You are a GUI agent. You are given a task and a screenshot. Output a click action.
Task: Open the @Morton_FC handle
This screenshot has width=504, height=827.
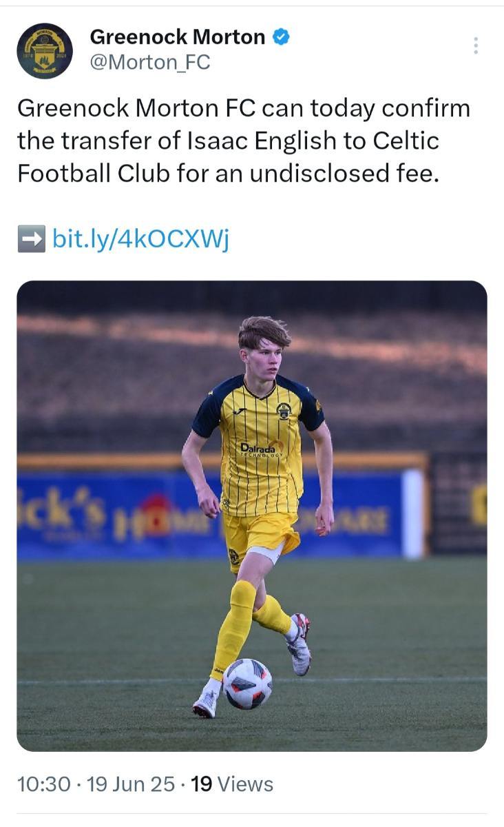pos(150,63)
